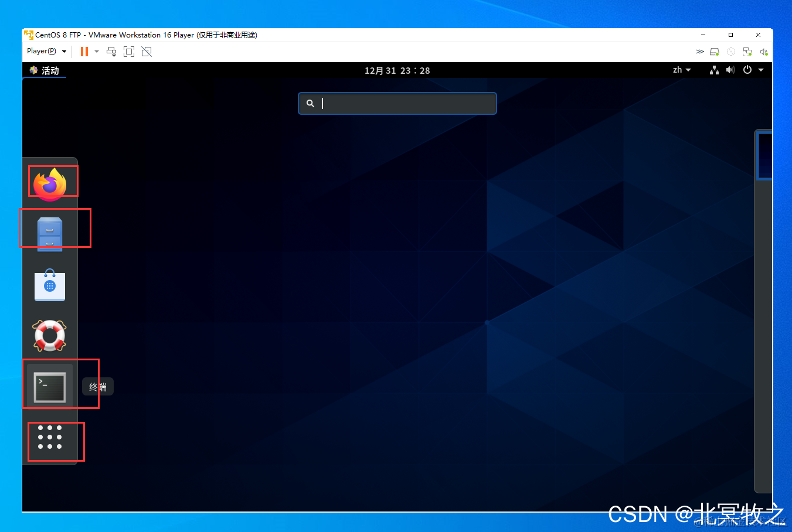Select the workspace thumbnail on the right

point(764,156)
